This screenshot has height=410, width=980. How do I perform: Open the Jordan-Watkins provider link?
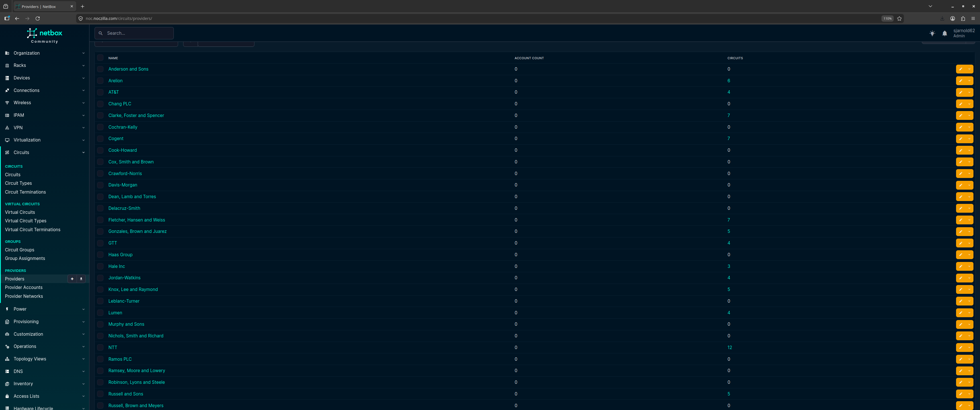[124, 278]
